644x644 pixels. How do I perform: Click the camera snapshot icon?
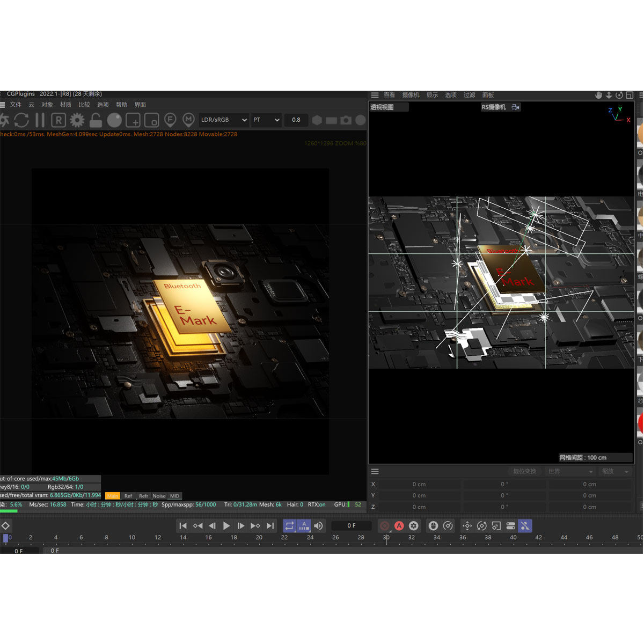[346, 120]
